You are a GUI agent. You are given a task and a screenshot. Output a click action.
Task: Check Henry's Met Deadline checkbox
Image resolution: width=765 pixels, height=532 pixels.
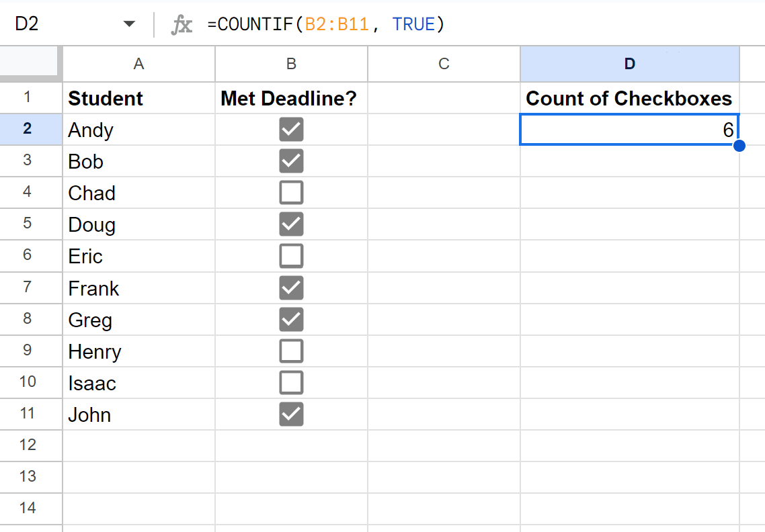(290, 351)
